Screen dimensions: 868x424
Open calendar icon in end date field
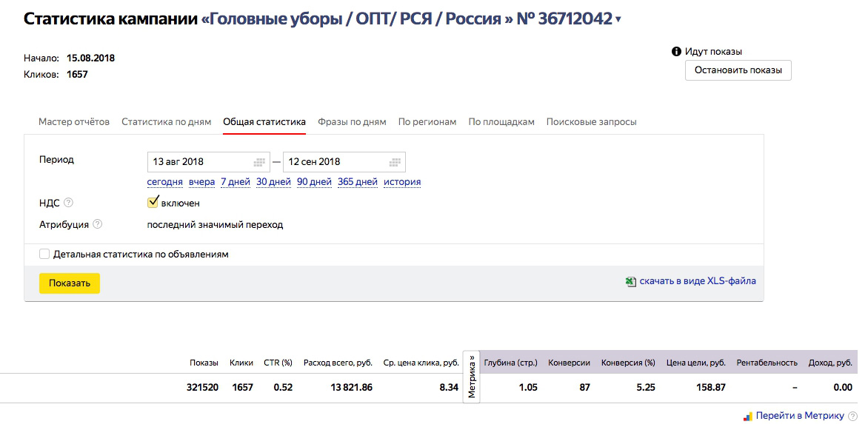pos(394,162)
